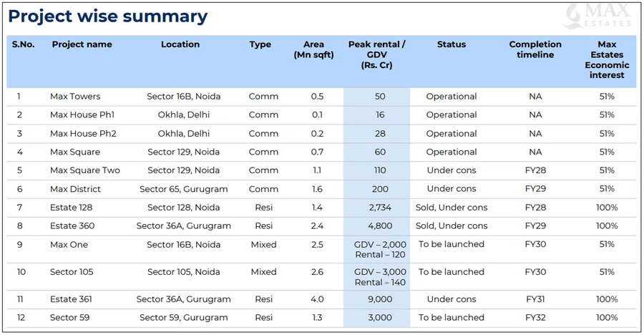Select the Estate 360 GDV value 4,800

[x=379, y=226]
